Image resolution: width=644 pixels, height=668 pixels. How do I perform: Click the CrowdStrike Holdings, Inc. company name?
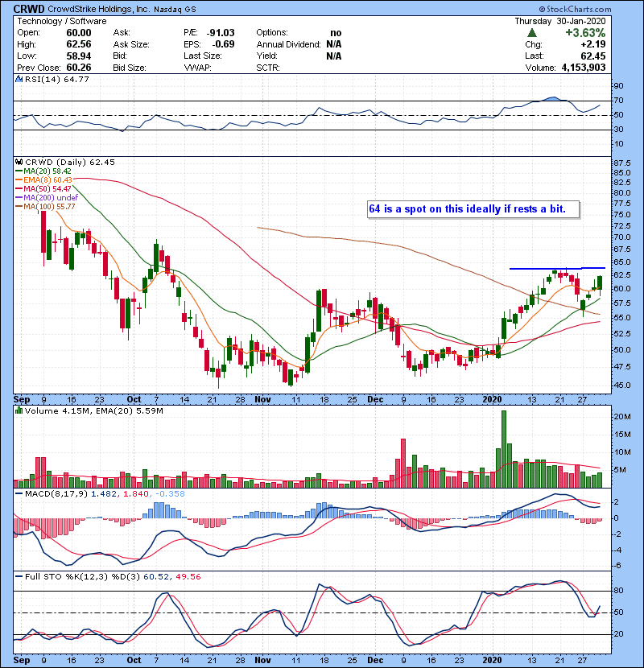[98, 9]
